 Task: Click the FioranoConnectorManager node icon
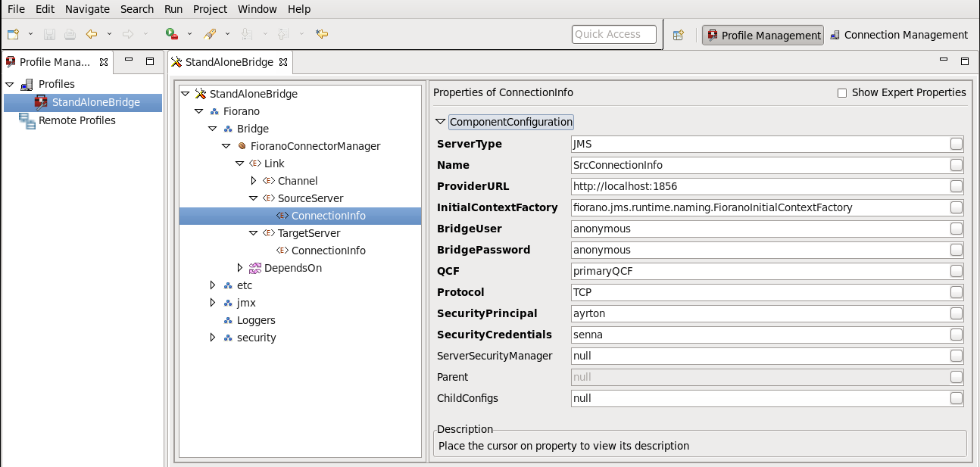coord(242,146)
